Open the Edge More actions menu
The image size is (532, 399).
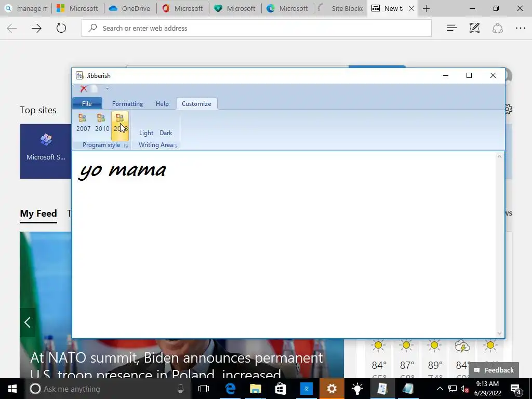point(521,28)
